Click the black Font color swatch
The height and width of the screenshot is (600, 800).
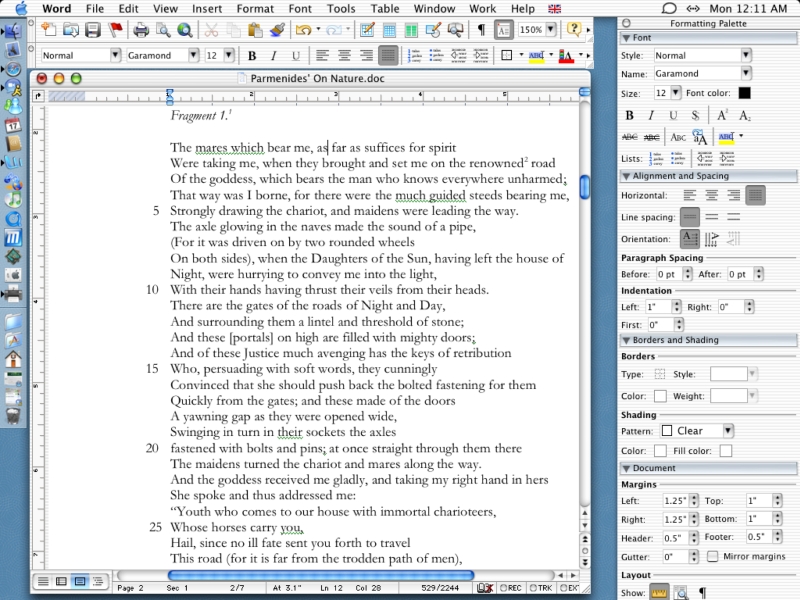click(x=745, y=93)
